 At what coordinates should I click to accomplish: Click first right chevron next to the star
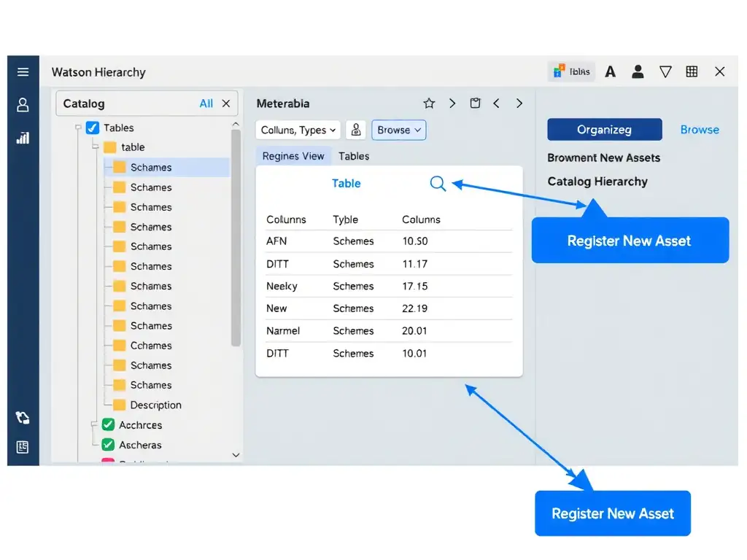tap(452, 104)
